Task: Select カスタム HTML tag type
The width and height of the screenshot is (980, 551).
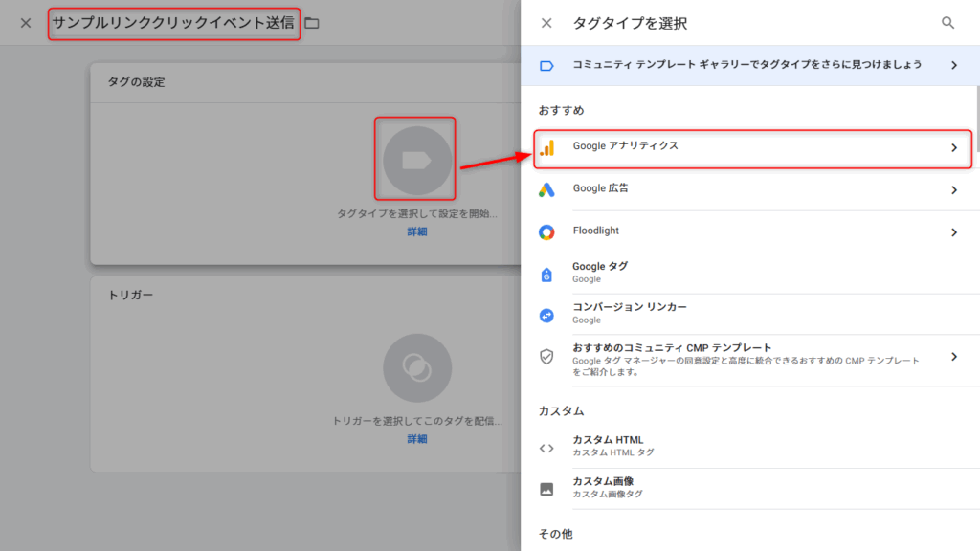Action: click(x=750, y=448)
